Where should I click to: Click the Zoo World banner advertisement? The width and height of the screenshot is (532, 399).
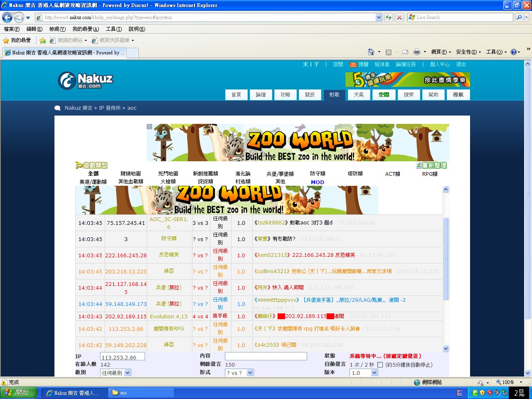point(298,143)
